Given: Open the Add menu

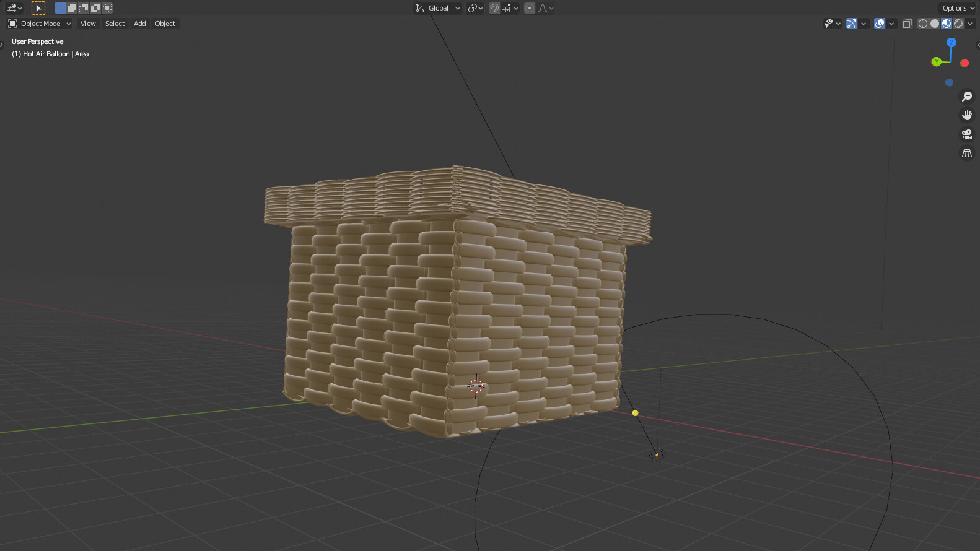Looking at the screenshot, I should pos(140,24).
